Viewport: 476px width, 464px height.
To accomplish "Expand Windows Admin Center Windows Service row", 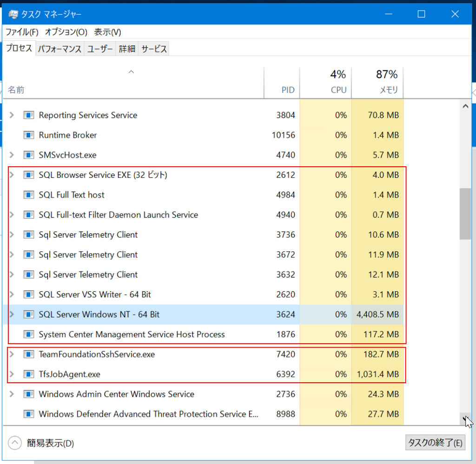I will pyautogui.click(x=12, y=394).
